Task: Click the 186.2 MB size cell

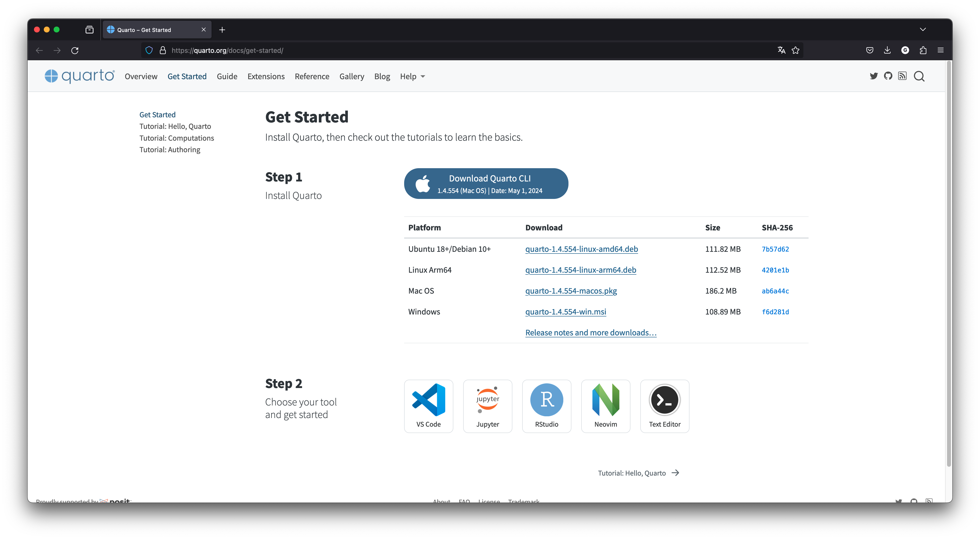Action: [720, 291]
